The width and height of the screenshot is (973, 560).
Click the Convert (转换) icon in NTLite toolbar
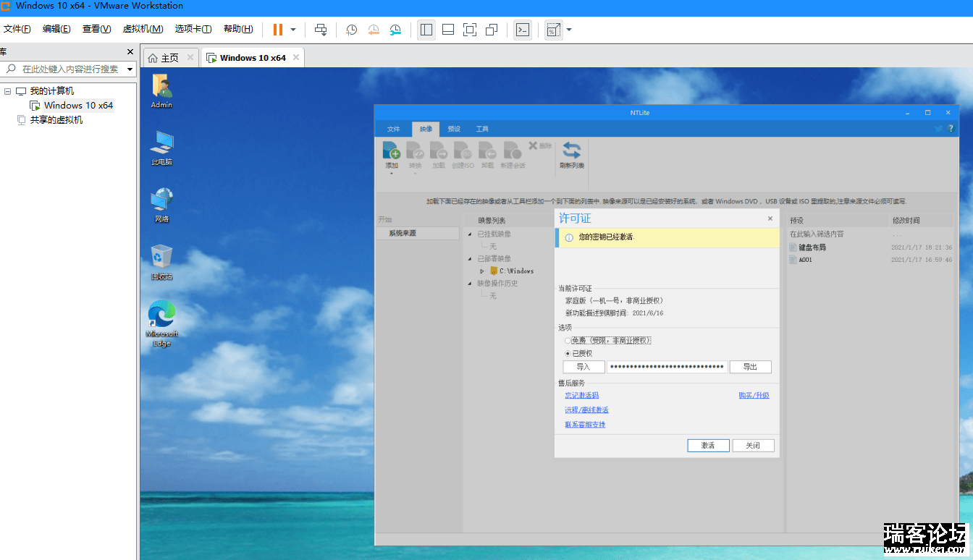[415, 150]
